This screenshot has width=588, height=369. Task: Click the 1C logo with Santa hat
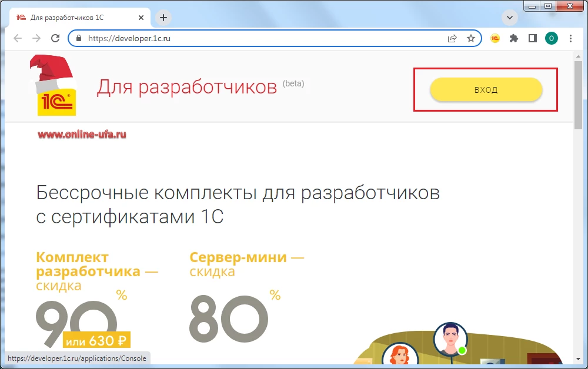coord(54,85)
